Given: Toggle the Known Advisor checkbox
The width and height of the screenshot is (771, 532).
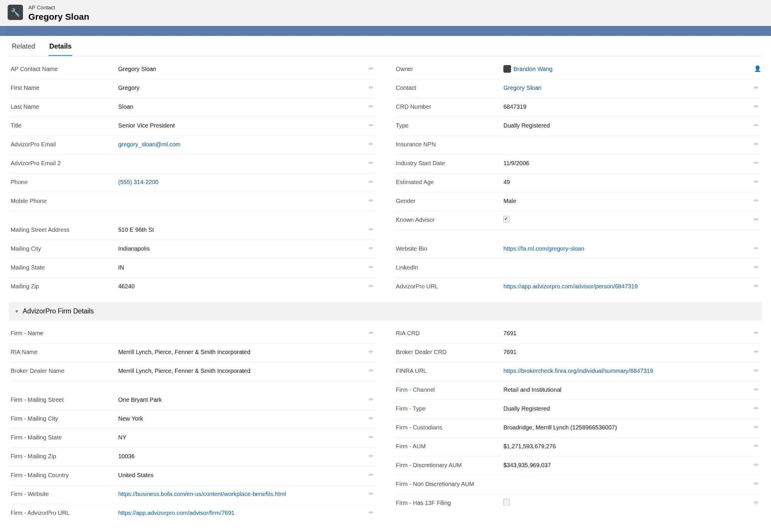Looking at the screenshot, I should (506, 219).
